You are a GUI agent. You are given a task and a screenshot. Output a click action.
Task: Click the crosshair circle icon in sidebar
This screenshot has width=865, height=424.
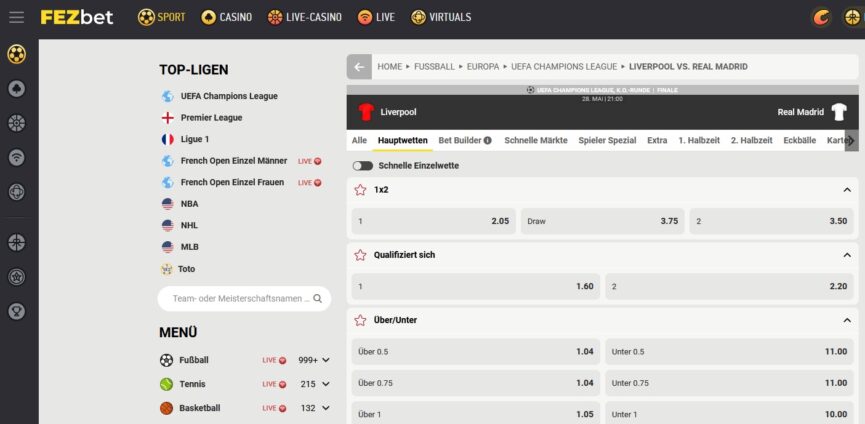[x=17, y=243]
